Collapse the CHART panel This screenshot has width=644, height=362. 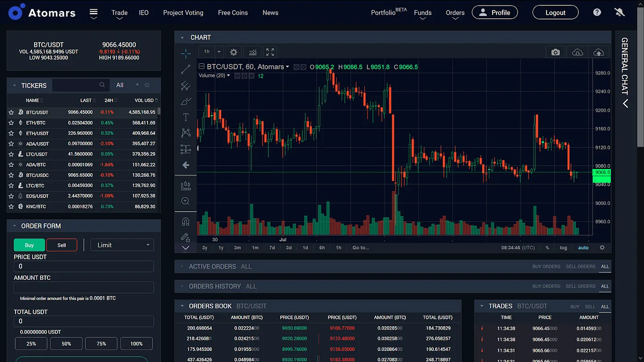(x=182, y=38)
